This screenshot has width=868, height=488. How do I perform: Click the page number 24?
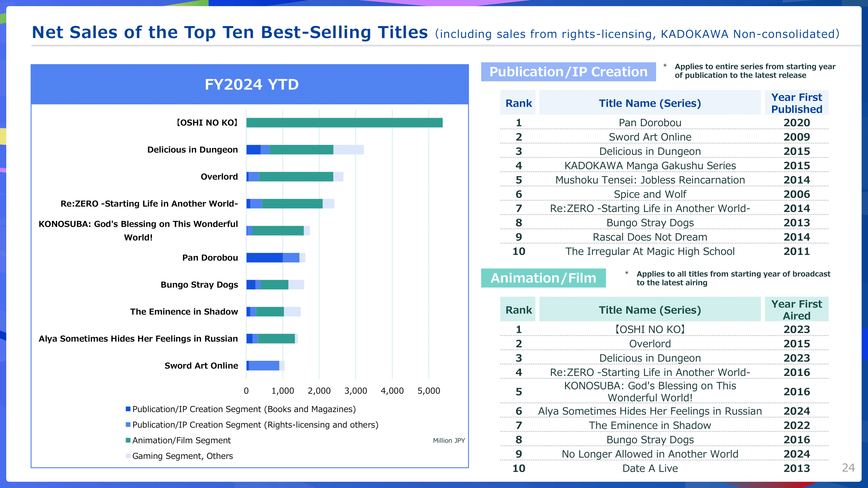pyautogui.click(x=848, y=468)
